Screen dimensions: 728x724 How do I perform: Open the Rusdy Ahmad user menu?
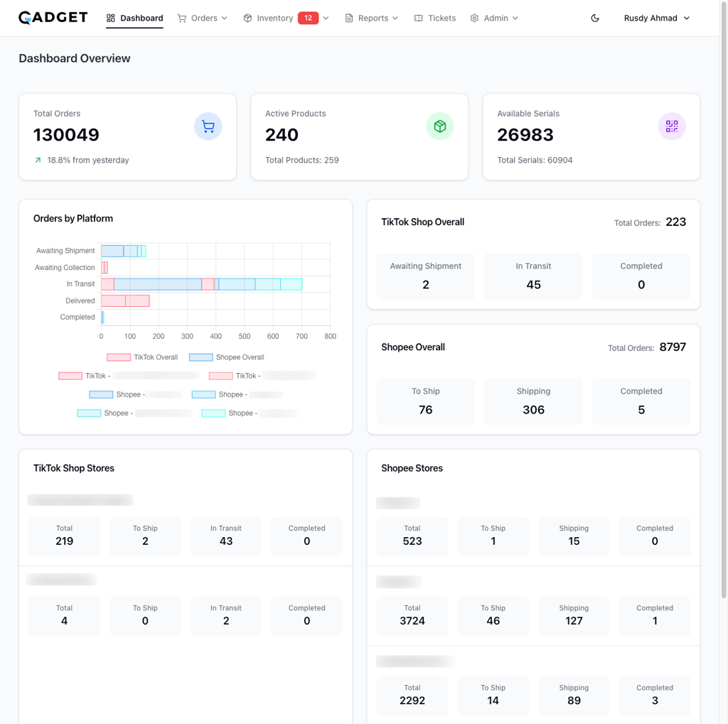click(x=656, y=18)
